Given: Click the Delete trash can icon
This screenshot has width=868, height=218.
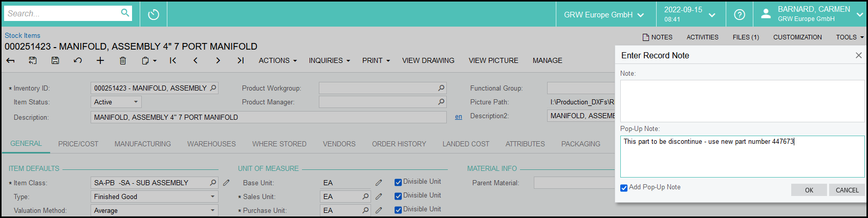Looking at the screenshot, I should point(123,60).
